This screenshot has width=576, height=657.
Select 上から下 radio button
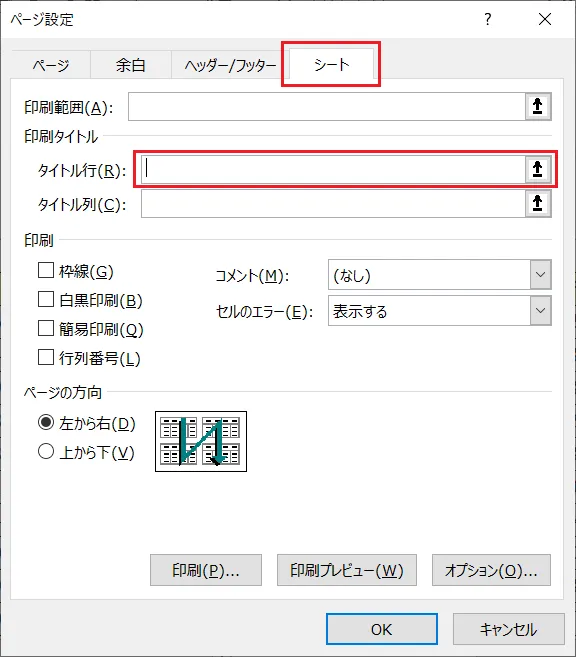[46, 451]
